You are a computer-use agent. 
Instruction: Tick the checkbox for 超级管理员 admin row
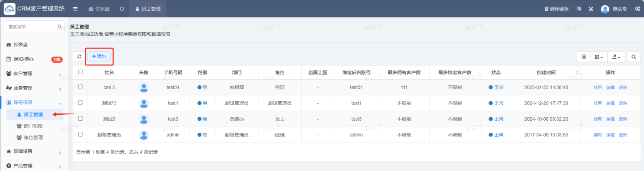point(80,134)
